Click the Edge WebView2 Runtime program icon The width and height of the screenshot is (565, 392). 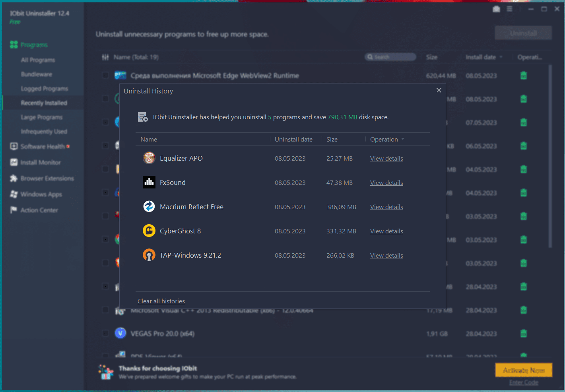(x=120, y=76)
